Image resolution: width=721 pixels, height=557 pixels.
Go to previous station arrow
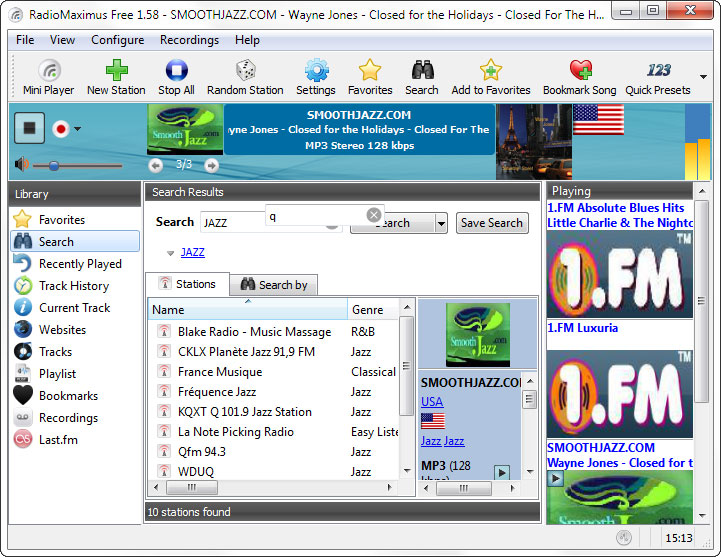pos(156,165)
